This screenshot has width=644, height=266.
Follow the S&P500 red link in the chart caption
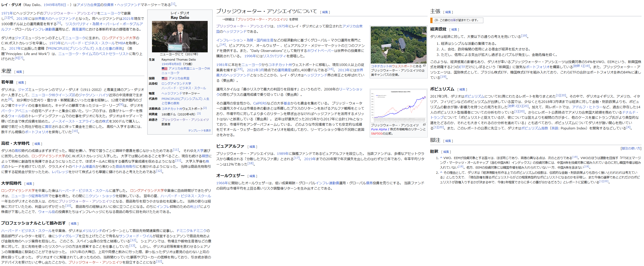tap(377, 134)
